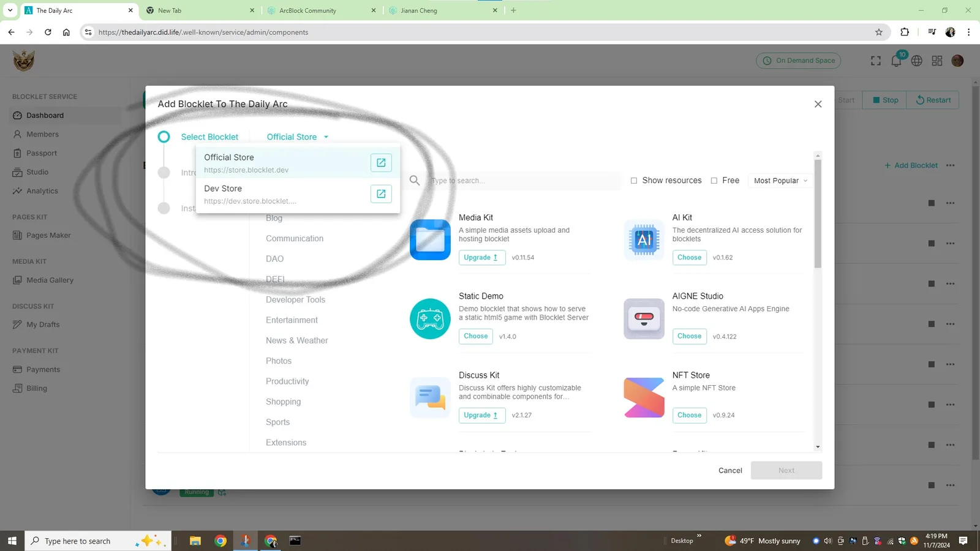Click the blocklet list vertical scrollbar
This screenshot has width=980, height=551.
[818, 214]
